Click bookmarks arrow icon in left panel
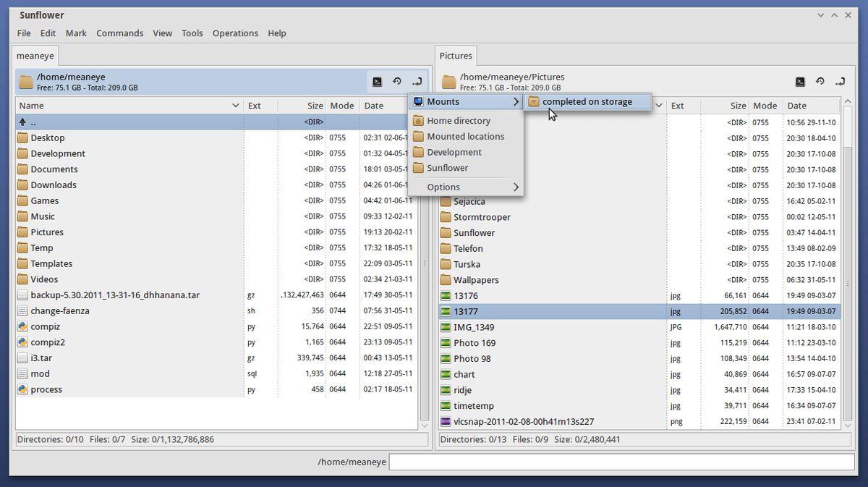 click(x=417, y=82)
